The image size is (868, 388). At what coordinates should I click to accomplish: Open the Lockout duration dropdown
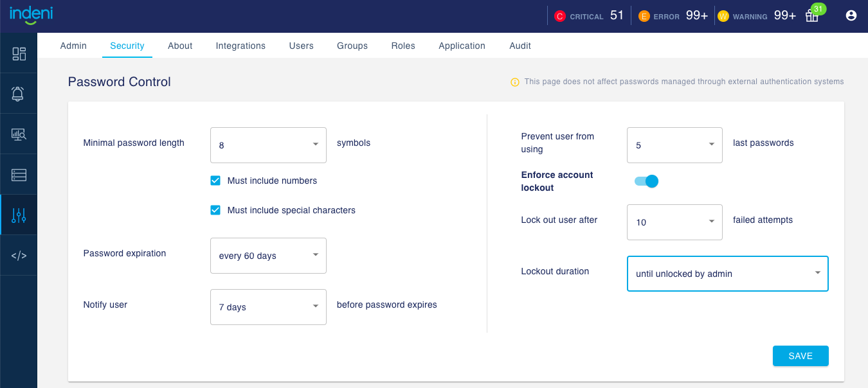pyautogui.click(x=727, y=274)
